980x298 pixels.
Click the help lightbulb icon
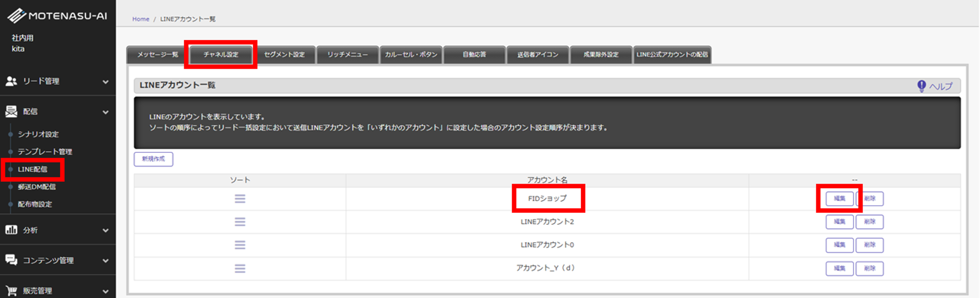[922, 86]
